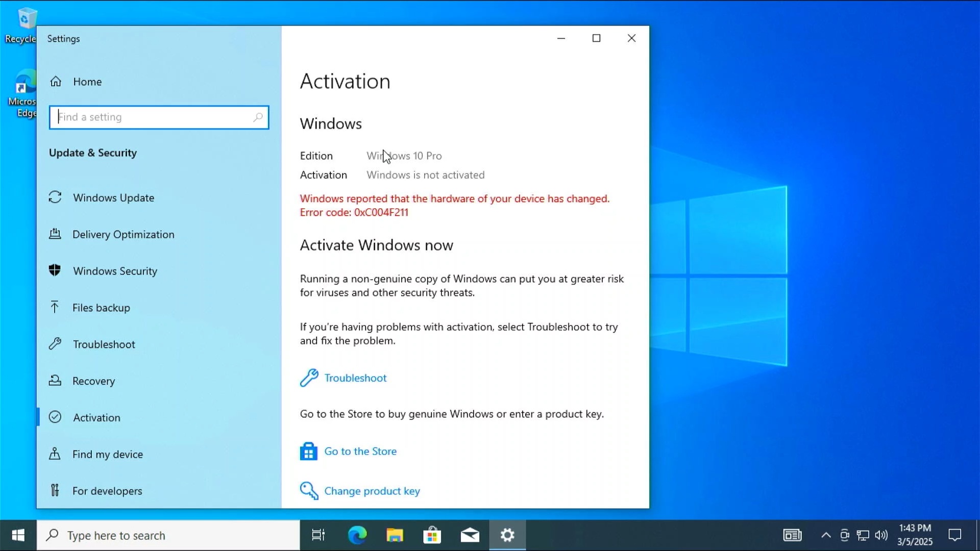Click the network icon in system tray
Viewport: 980px width, 551px height.
coord(863,535)
